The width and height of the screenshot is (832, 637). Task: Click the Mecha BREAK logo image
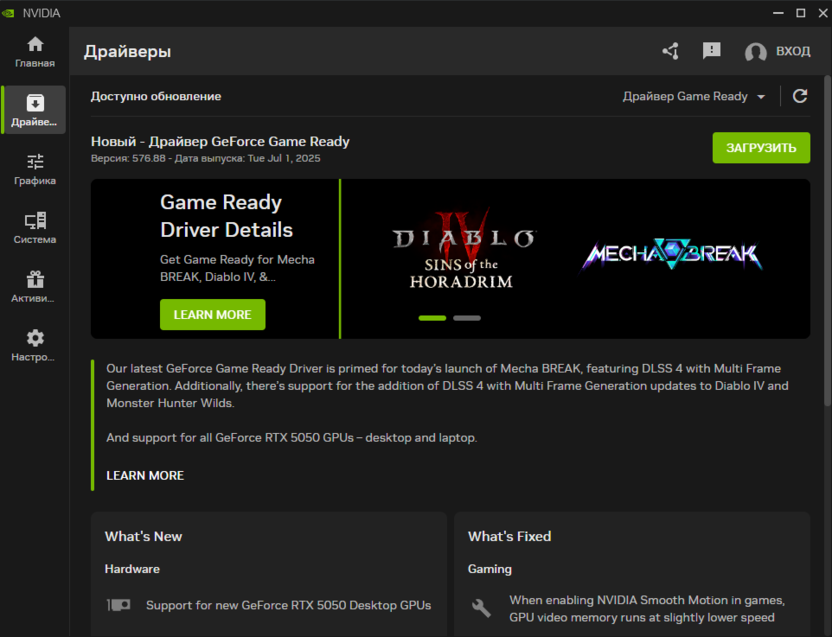click(x=672, y=255)
